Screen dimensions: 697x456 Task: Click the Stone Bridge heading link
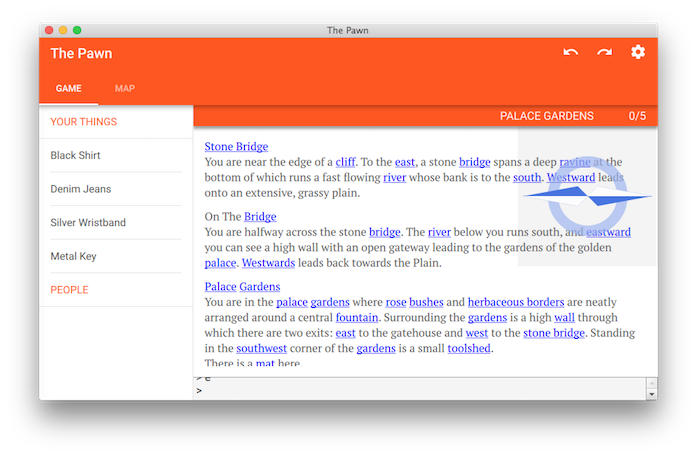coord(236,146)
